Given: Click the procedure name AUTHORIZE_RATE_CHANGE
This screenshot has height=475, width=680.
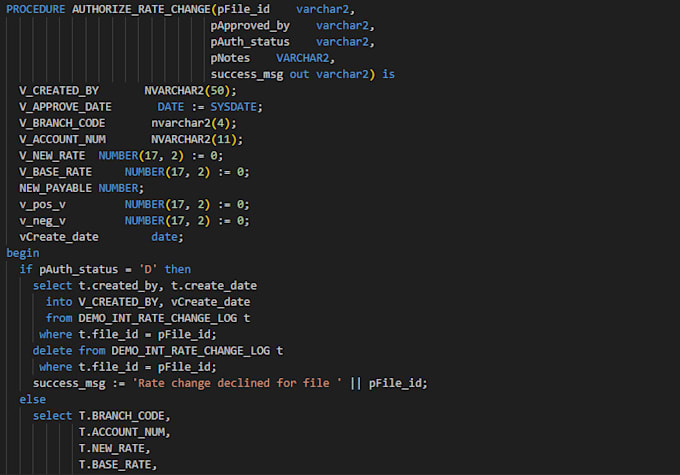Looking at the screenshot, I should 141,9.
